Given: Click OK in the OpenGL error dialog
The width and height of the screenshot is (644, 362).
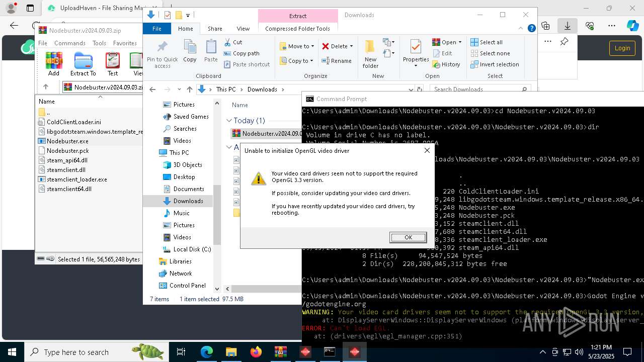Looking at the screenshot, I should (x=408, y=237).
